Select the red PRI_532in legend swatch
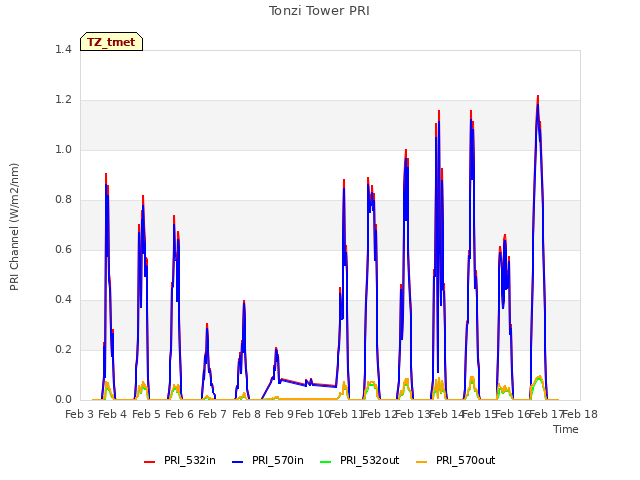 point(149,462)
